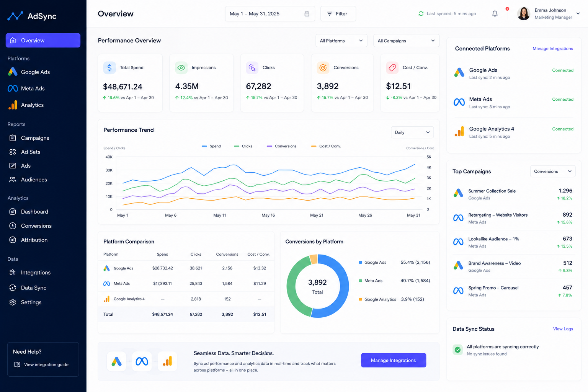Toggle Google Analytics in donut chart legend
588x392 pixels.
377,299
